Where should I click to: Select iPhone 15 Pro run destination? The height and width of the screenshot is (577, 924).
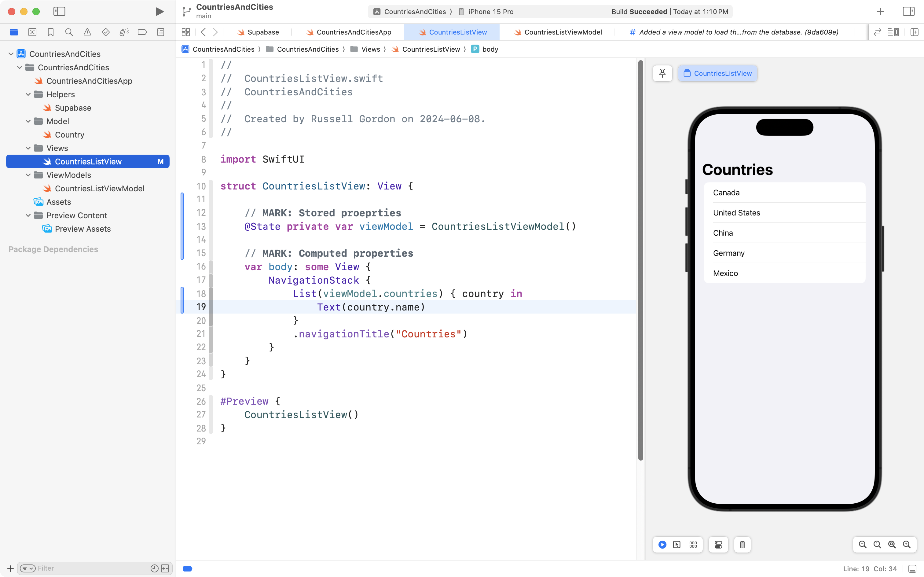pyautogui.click(x=490, y=11)
